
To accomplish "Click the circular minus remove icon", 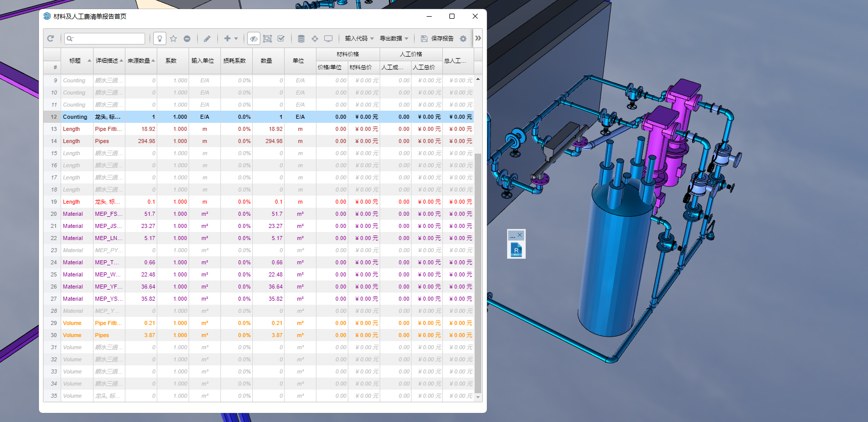I will click(187, 38).
